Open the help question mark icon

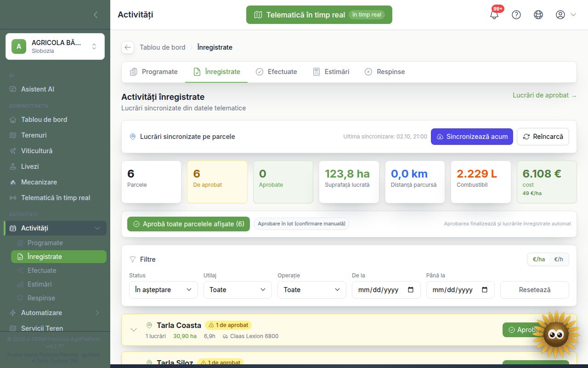[516, 15]
